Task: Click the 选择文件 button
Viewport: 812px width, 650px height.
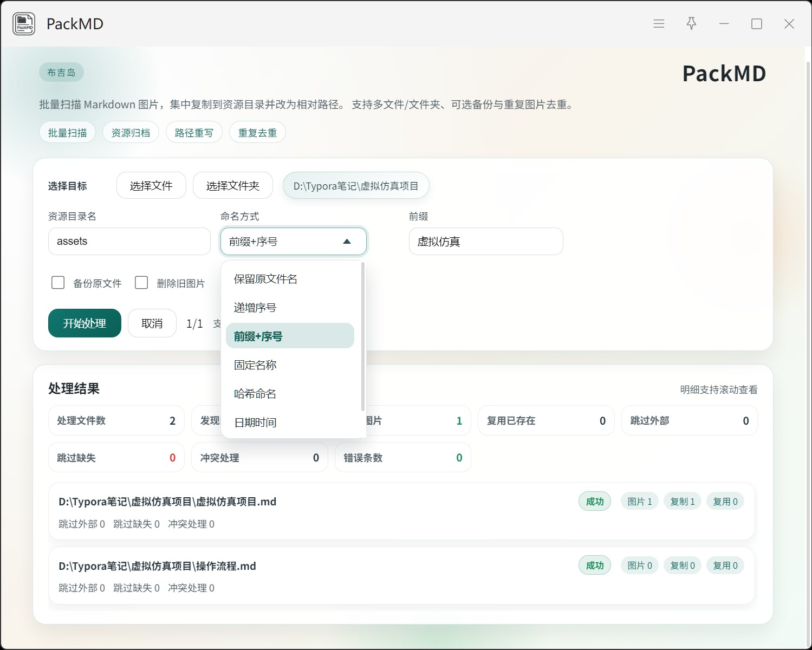Action: [x=151, y=186]
